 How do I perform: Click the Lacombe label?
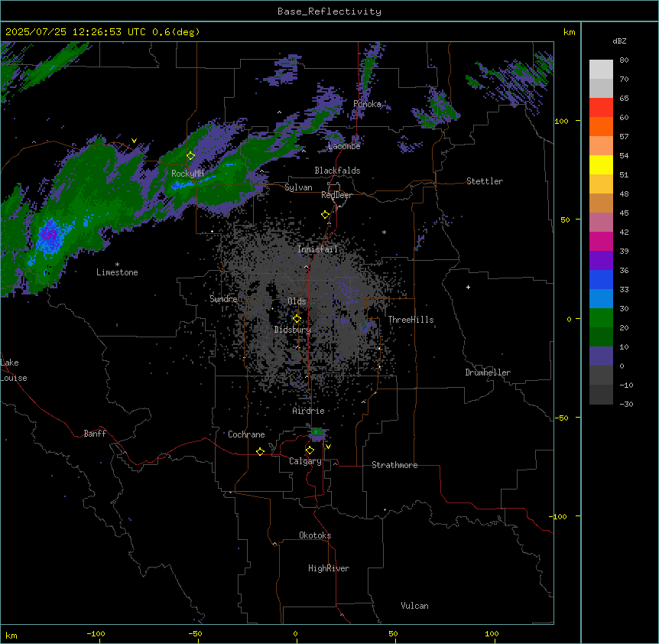tap(344, 146)
